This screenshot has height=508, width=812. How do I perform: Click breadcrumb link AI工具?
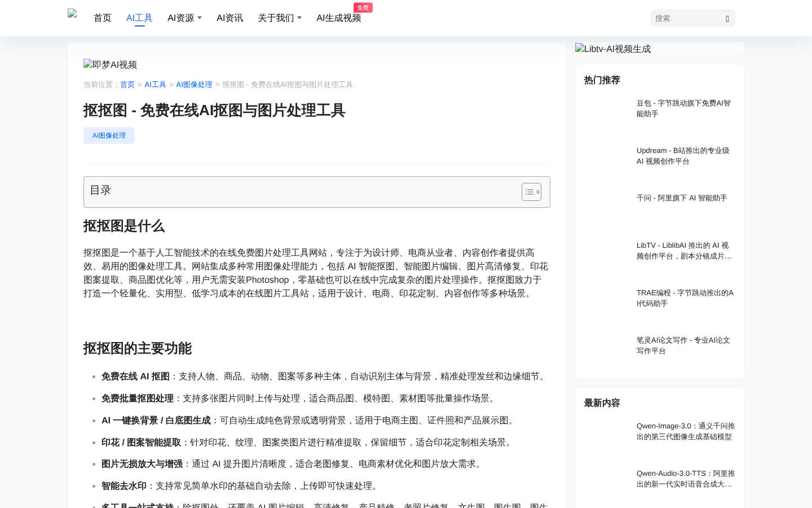coord(155,85)
